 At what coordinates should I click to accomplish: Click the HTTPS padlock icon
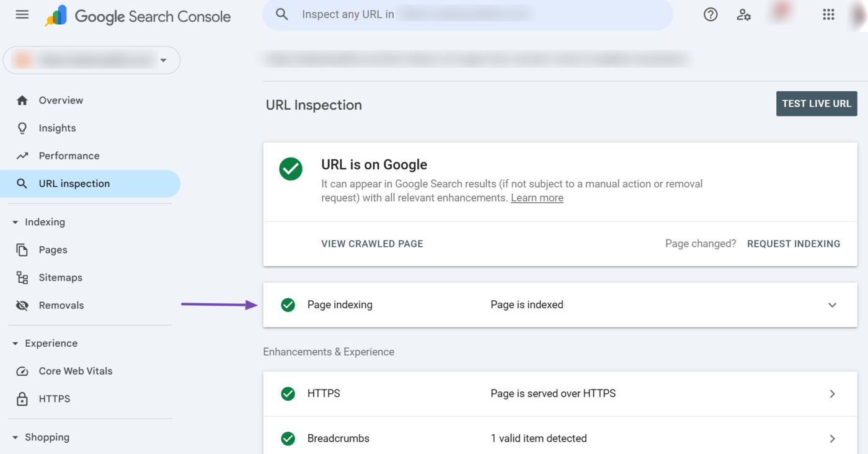tap(22, 398)
